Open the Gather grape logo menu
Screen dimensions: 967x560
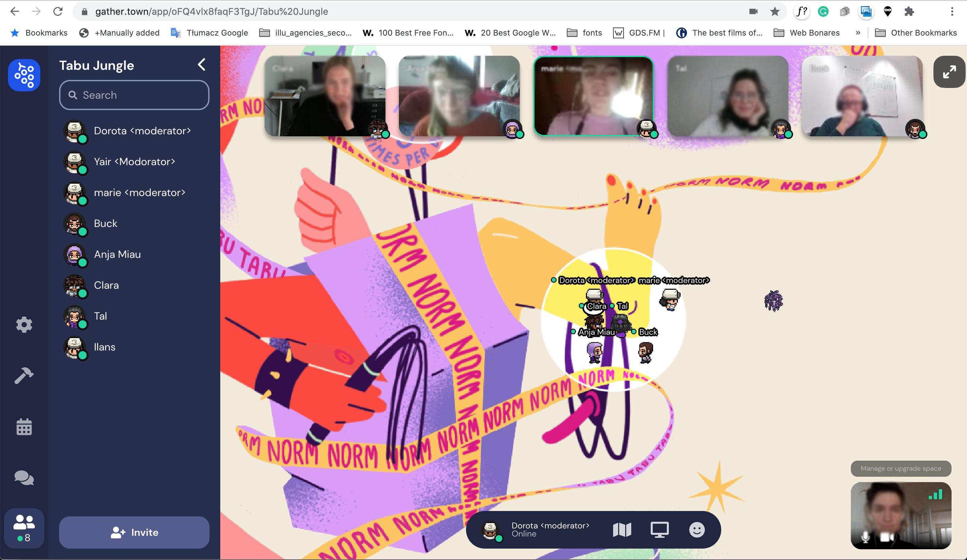(24, 75)
